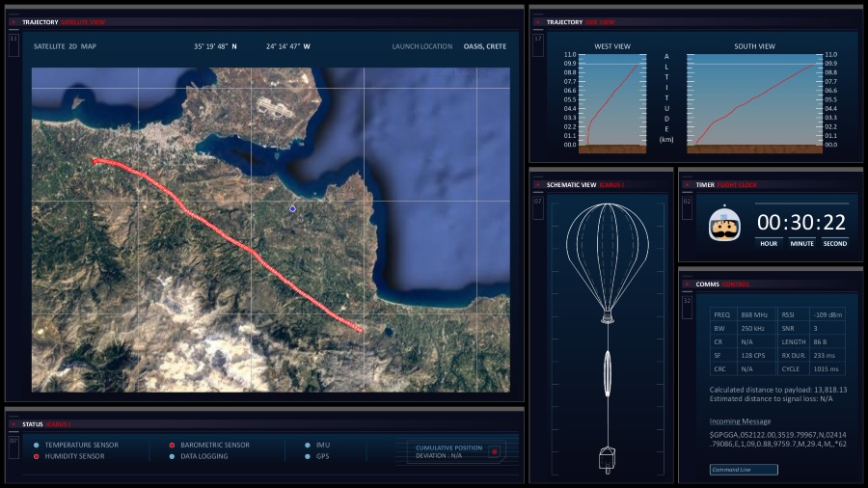Click the payload box at bottom of the schematic
The height and width of the screenshot is (488, 868).
click(x=608, y=459)
